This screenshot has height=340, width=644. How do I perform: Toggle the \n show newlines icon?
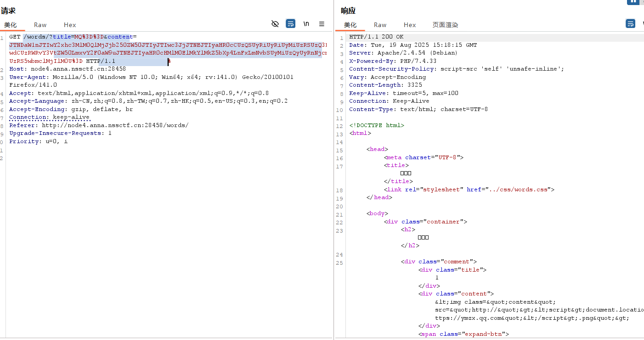306,24
